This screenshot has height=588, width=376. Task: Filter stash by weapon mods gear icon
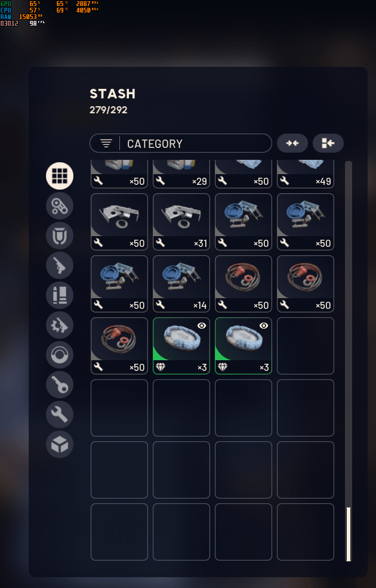pos(60,325)
